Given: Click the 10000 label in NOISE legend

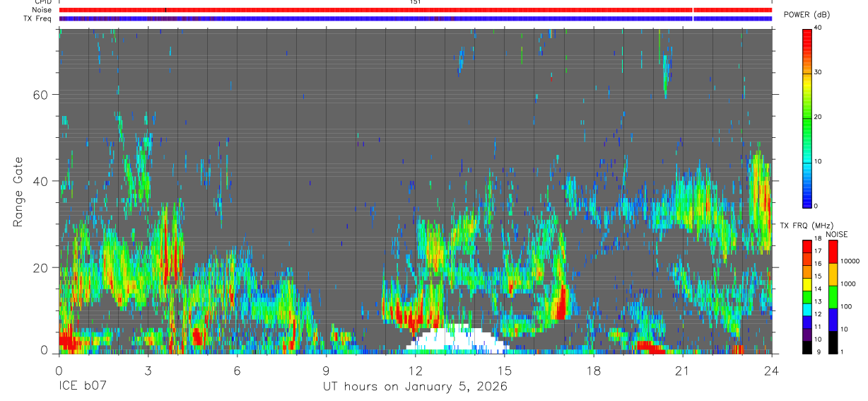Looking at the screenshot, I should 849,261.
